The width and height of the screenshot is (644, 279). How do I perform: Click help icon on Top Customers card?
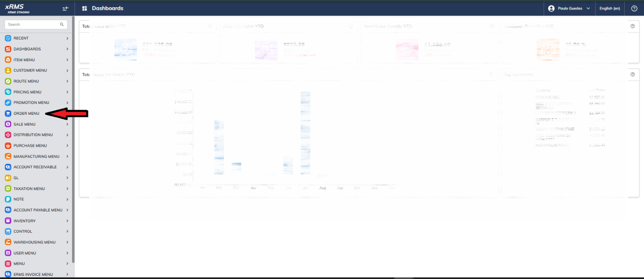[x=633, y=74]
